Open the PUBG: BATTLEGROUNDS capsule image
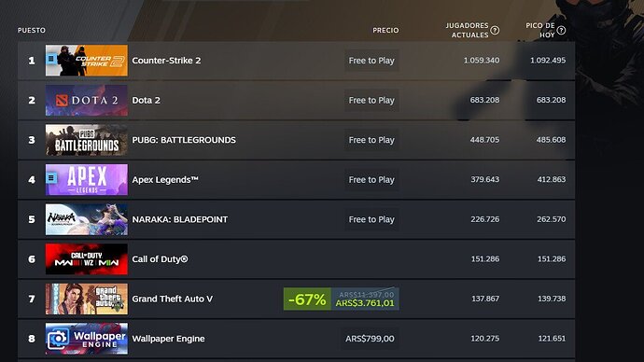 click(87, 140)
